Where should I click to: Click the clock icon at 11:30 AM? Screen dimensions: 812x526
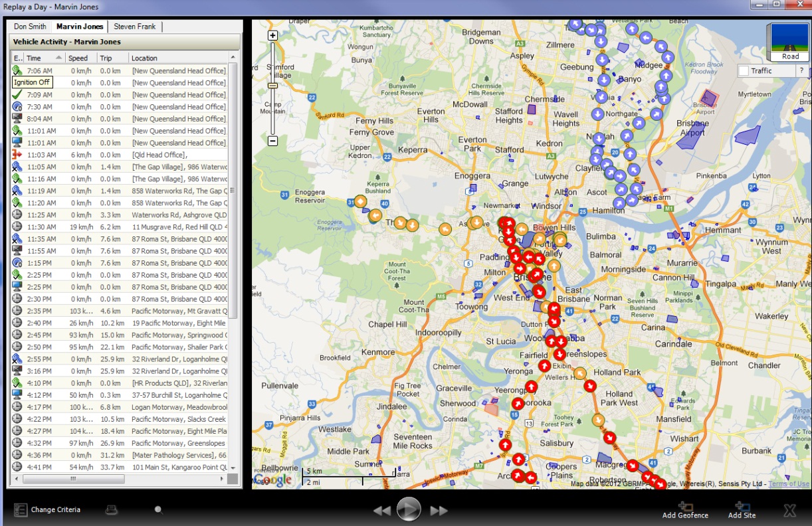coord(18,226)
